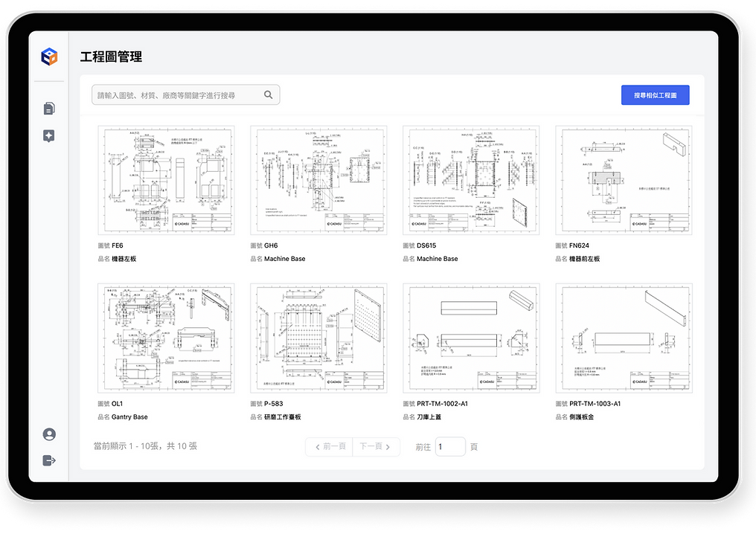This screenshot has height=534, width=756.
Task: Click the drawing number text GH6
Action: 271,245
